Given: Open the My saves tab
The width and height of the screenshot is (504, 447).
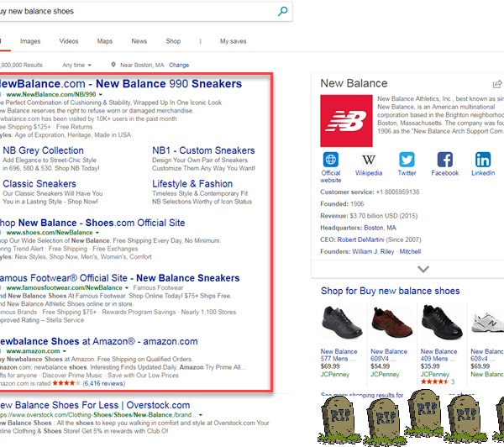Looking at the screenshot, I should (234, 41).
